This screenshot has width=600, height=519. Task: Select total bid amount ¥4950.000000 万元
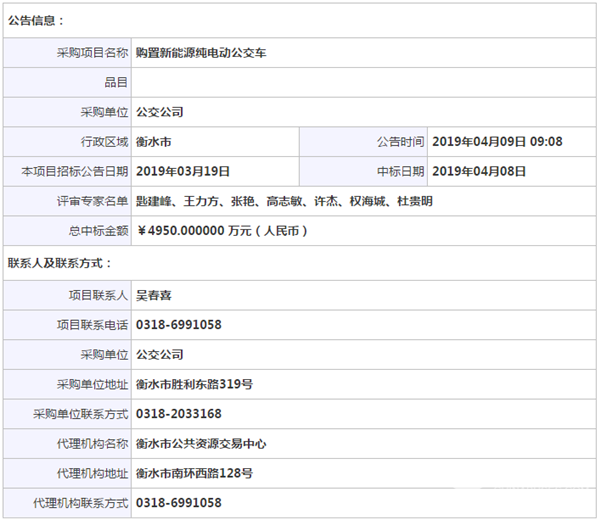pos(221,231)
